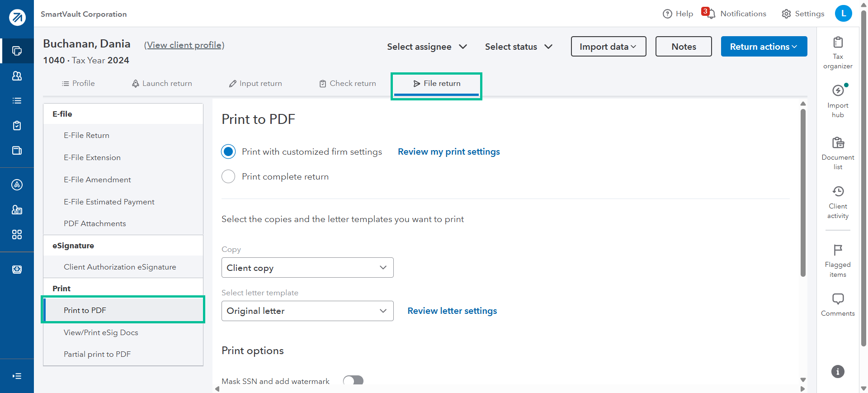Click horizontal scroll right arrow

803,389
